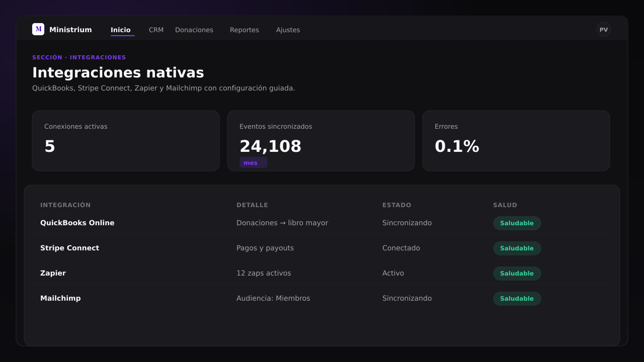Go to the Donaciones tab
644x362 pixels.
tap(194, 30)
